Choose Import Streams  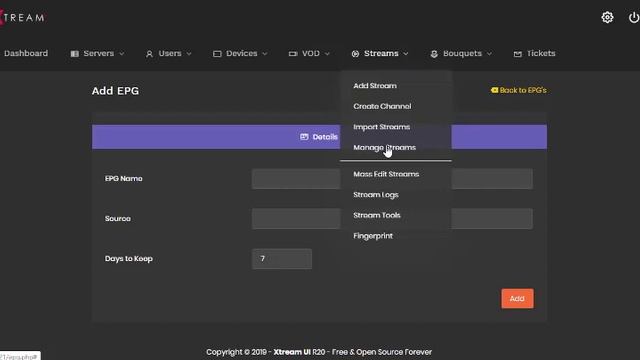point(382,127)
